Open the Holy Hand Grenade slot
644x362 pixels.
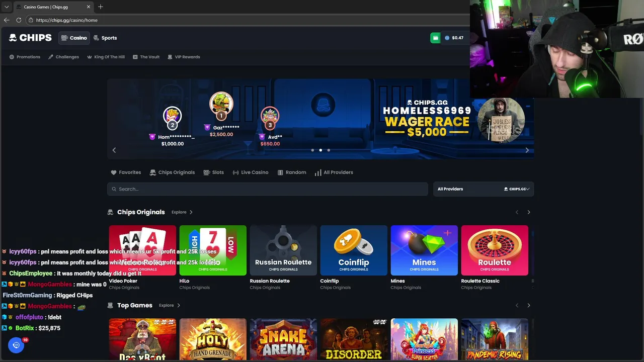coord(213,339)
